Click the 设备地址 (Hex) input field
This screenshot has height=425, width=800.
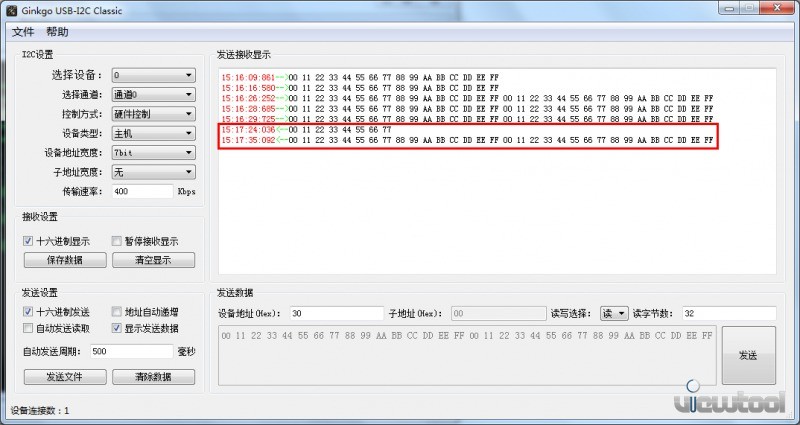(337, 313)
